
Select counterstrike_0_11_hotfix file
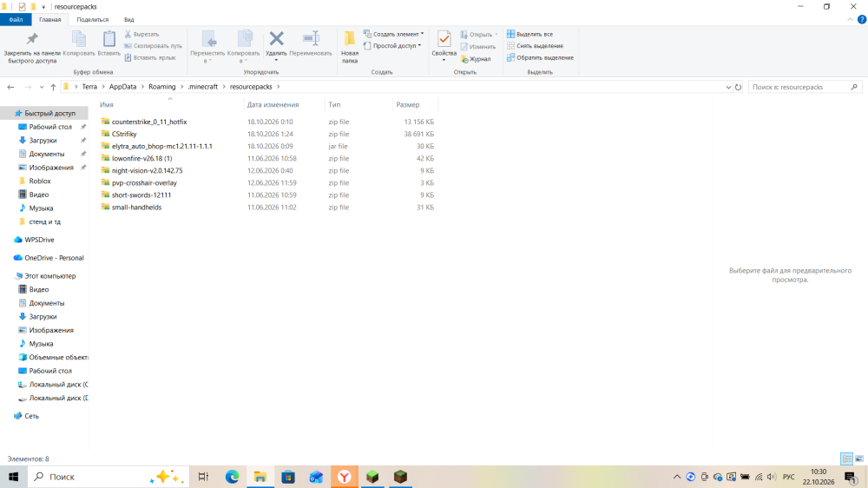[x=149, y=122]
